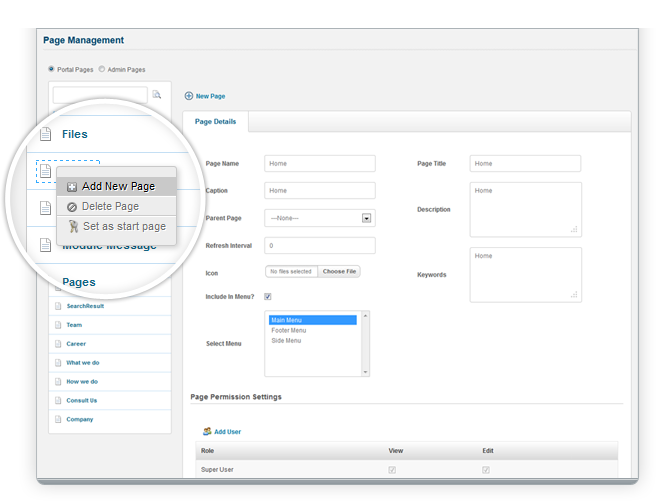Toggle the Include in Menu checkbox
The height and width of the screenshot is (501, 656).
click(x=268, y=297)
